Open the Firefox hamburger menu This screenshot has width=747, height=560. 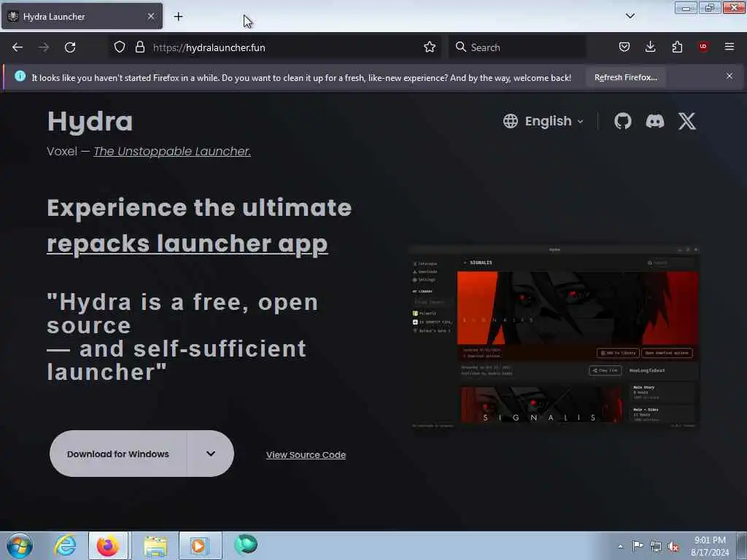coord(729,47)
